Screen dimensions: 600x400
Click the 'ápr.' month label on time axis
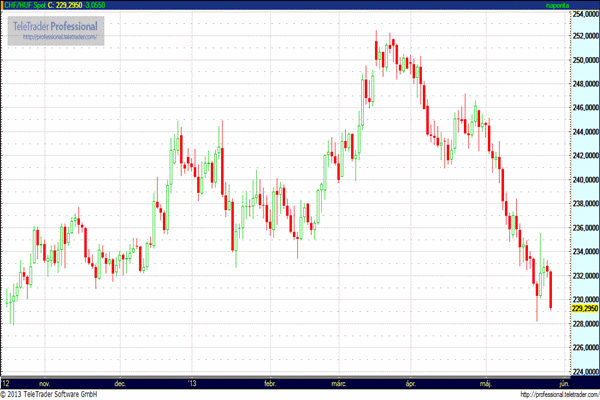410,383
